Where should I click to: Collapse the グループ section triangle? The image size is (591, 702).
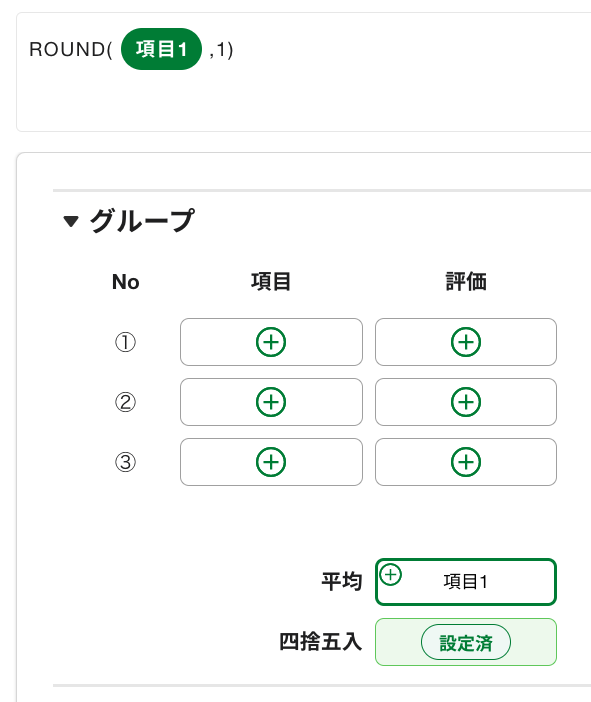click(x=71, y=221)
